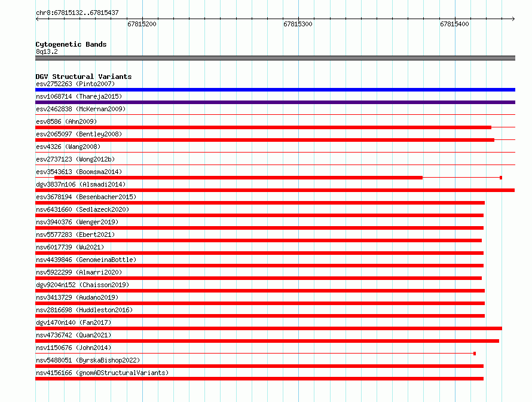Click the right arrow end of ruler

click(x=513, y=19)
